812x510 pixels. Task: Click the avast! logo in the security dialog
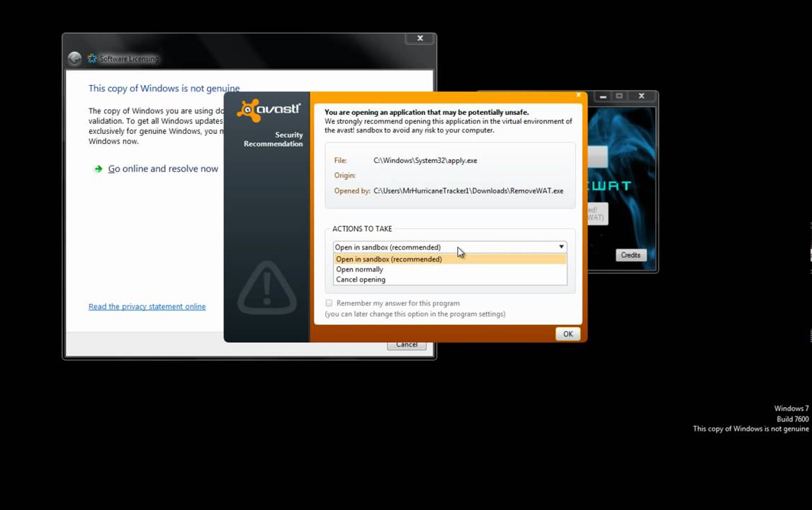(269, 110)
